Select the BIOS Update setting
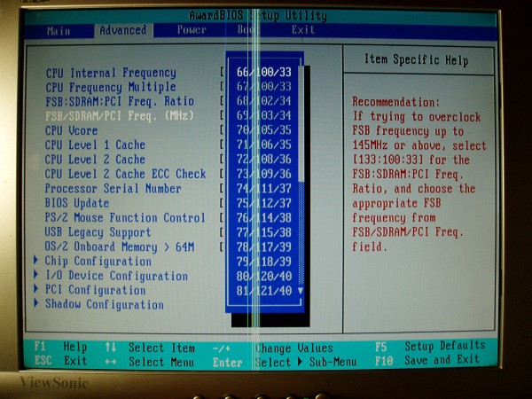The image size is (532, 399). (x=77, y=203)
